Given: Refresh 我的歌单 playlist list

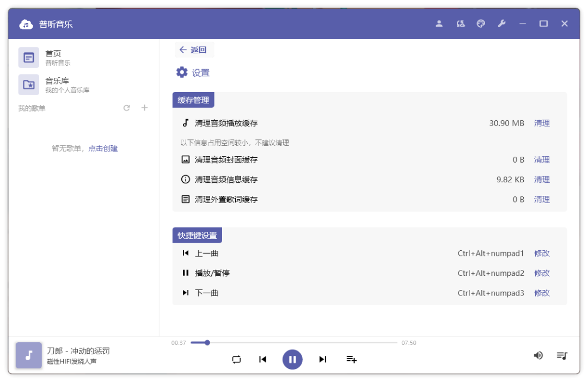Looking at the screenshot, I should [x=126, y=108].
